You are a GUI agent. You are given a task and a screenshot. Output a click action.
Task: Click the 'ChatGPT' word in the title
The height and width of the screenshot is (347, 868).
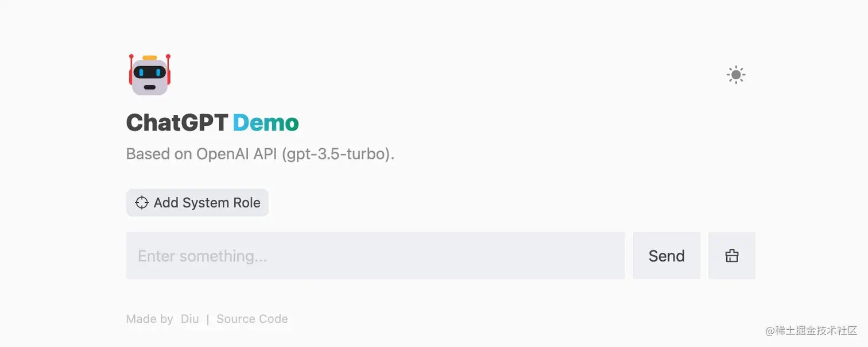(x=177, y=123)
